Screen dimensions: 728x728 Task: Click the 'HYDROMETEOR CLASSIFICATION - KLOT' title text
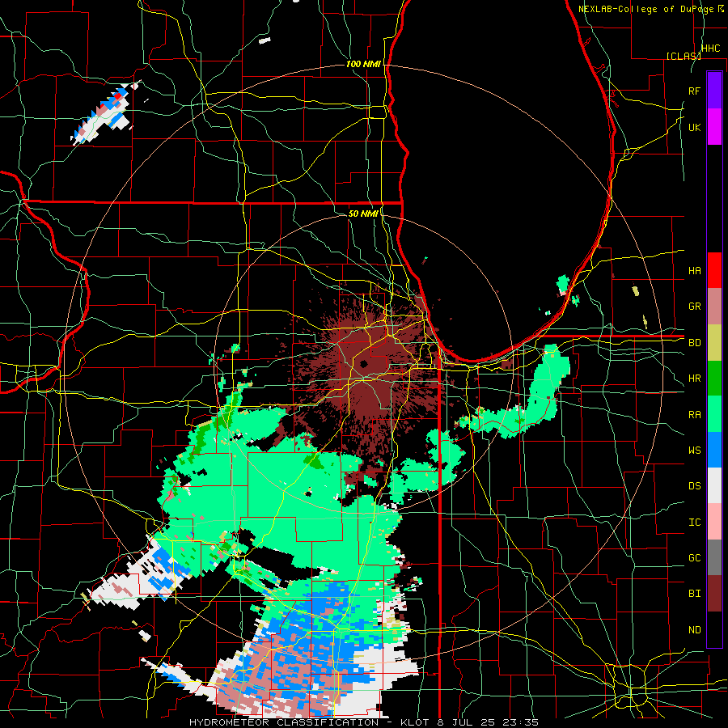pyautogui.click(x=309, y=722)
